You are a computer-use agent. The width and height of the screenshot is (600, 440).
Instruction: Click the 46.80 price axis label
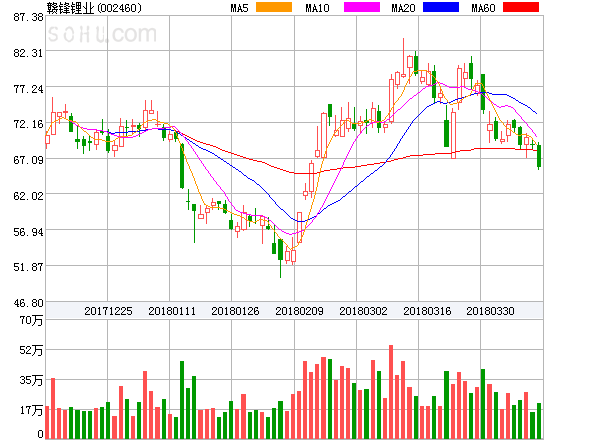pos(28,303)
